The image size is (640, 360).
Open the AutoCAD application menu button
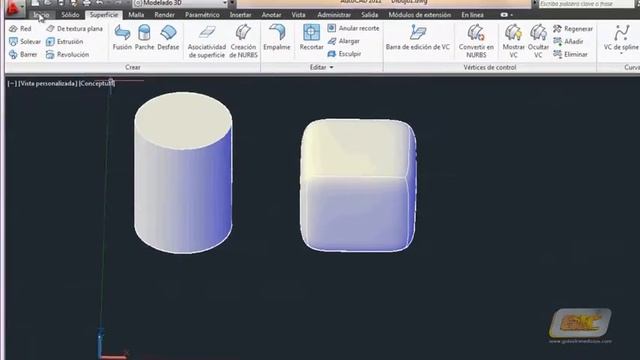[x=14, y=8]
